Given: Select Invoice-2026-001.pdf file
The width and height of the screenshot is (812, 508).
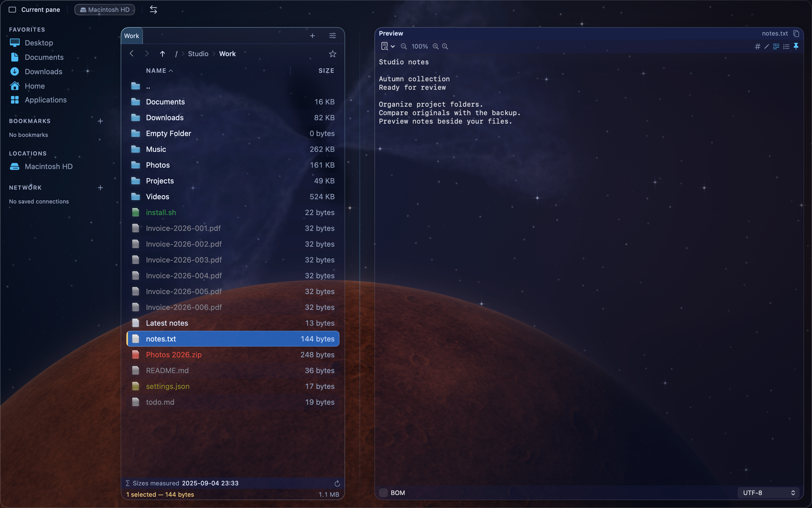Looking at the screenshot, I should [233, 228].
